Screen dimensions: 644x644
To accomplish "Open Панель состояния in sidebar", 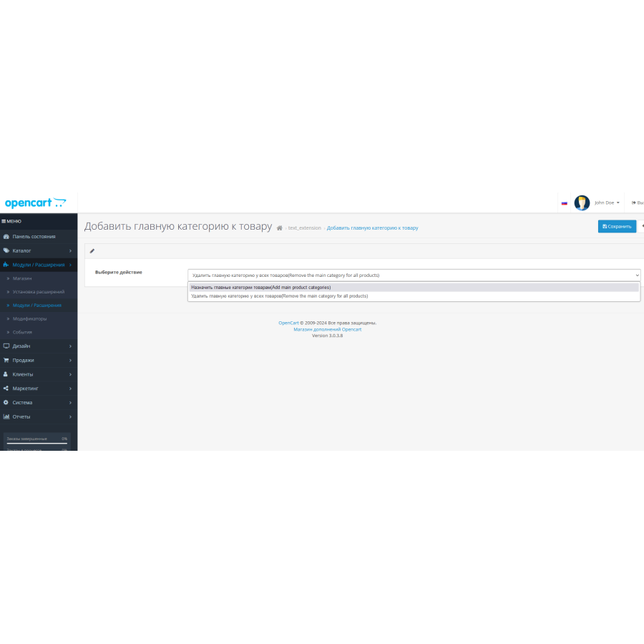I will click(34, 237).
